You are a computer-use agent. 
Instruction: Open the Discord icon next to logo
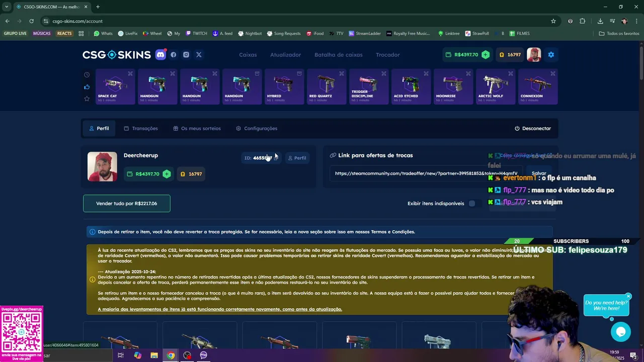[x=160, y=55]
